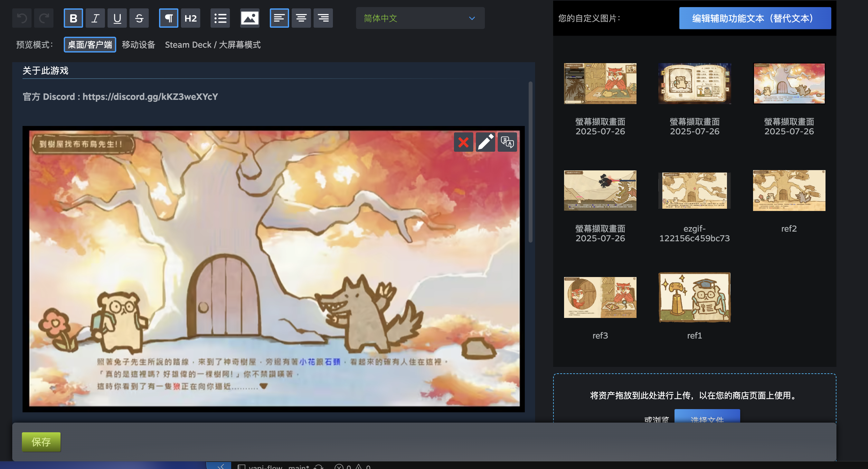
Task: Click 选择文件 to browse for upload
Action: (707, 417)
